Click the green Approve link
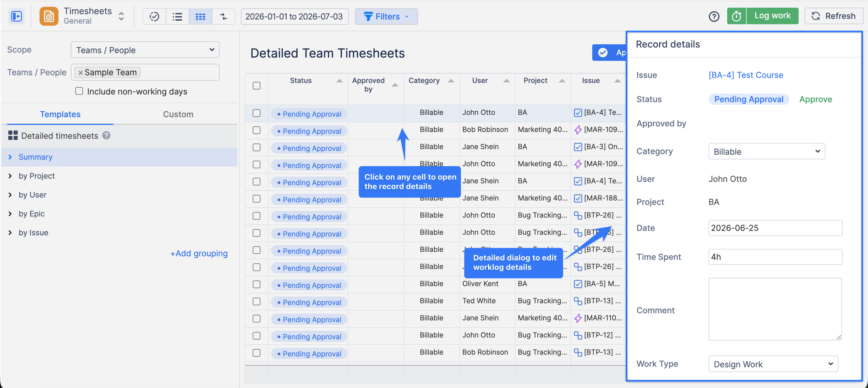 815,99
